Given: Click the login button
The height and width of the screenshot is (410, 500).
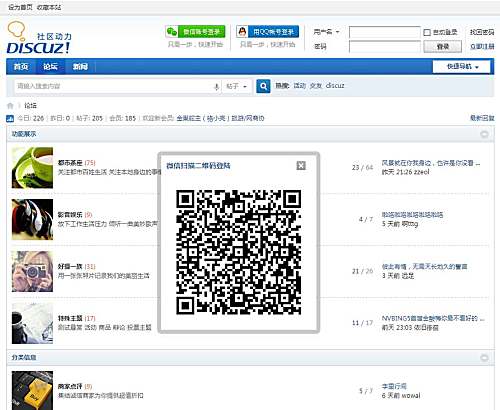Looking at the screenshot, I should click(442, 46).
